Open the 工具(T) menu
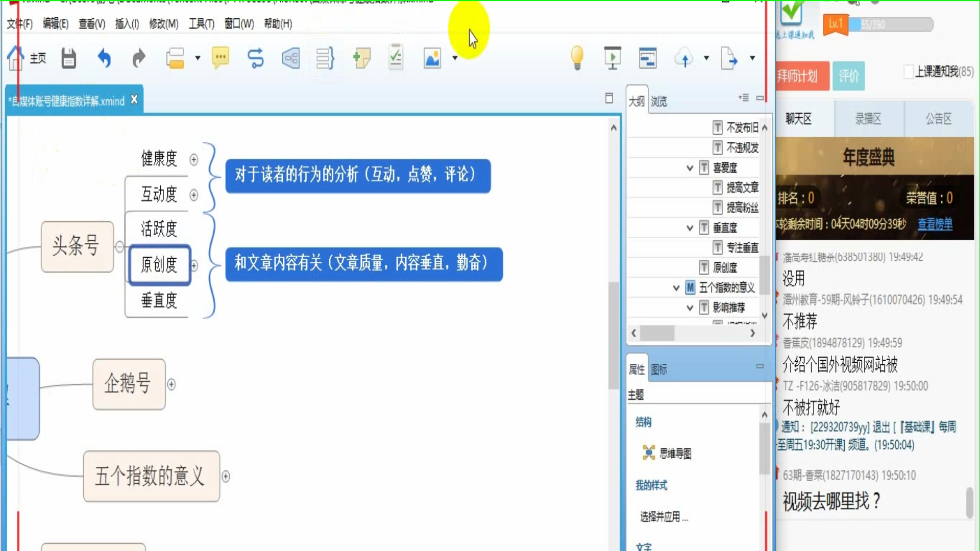Viewport: 980px width, 551px height. point(202,23)
